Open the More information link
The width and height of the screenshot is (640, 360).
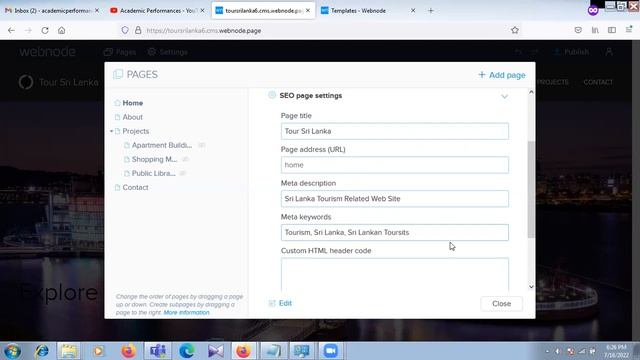[187, 312]
